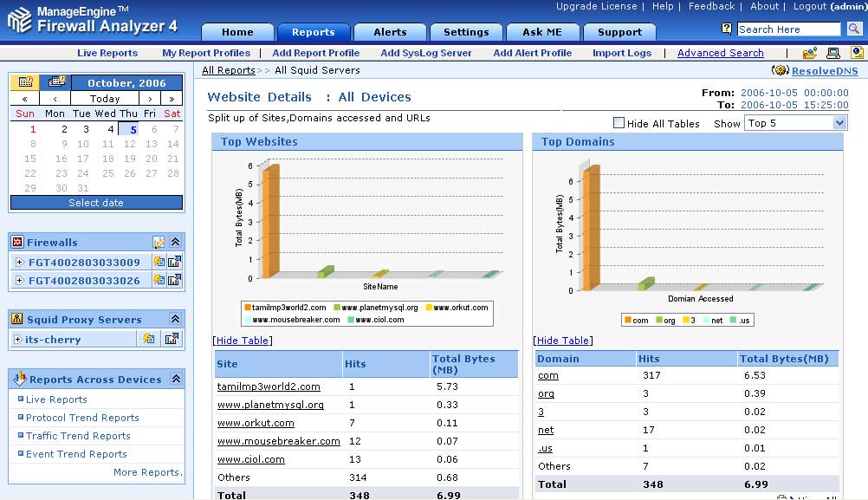Image resolution: width=868 pixels, height=500 pixels.
Task: Check the Hide All Tables checkbox
Action: (x=619, y=123)
